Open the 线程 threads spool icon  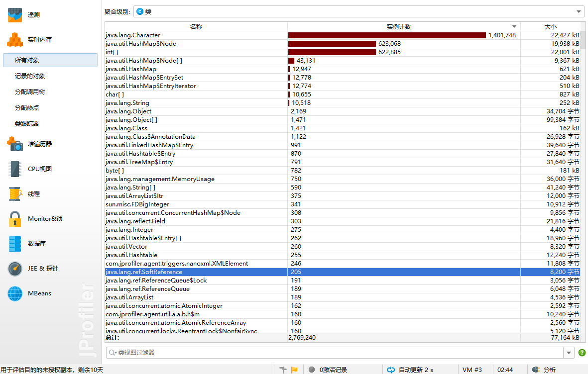15,194
